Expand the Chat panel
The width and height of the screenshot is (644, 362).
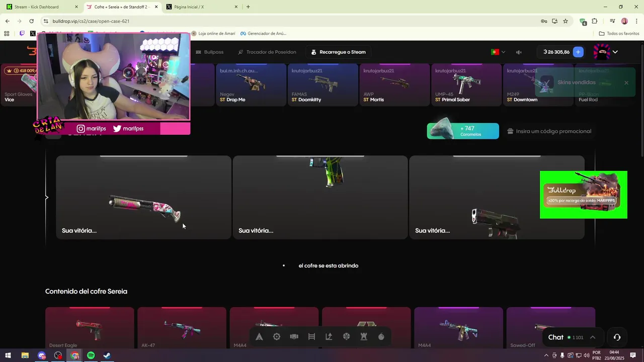[572, 337]
